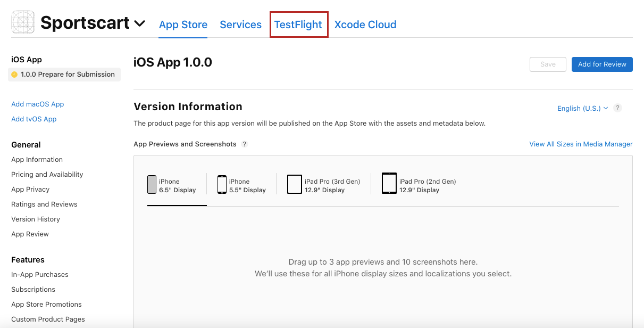
Task: Click the iOS App 1.0.0 heading
Action: pos(173,63)
